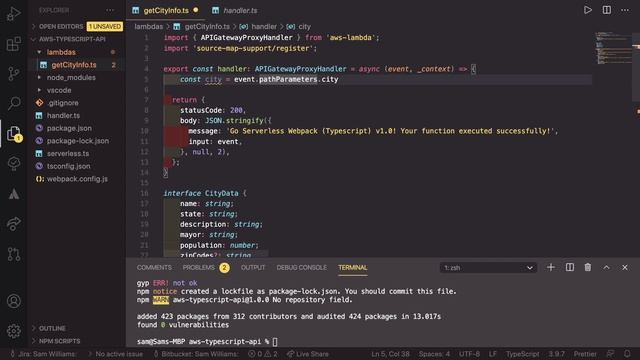Change encoding via UTF-8 status item
The image size is (640, 360).
469,354
